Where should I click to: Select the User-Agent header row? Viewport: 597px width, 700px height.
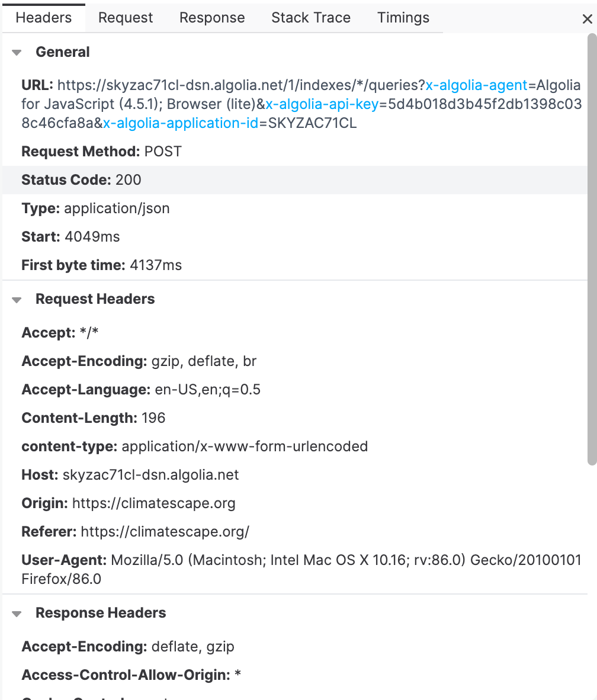295,569
